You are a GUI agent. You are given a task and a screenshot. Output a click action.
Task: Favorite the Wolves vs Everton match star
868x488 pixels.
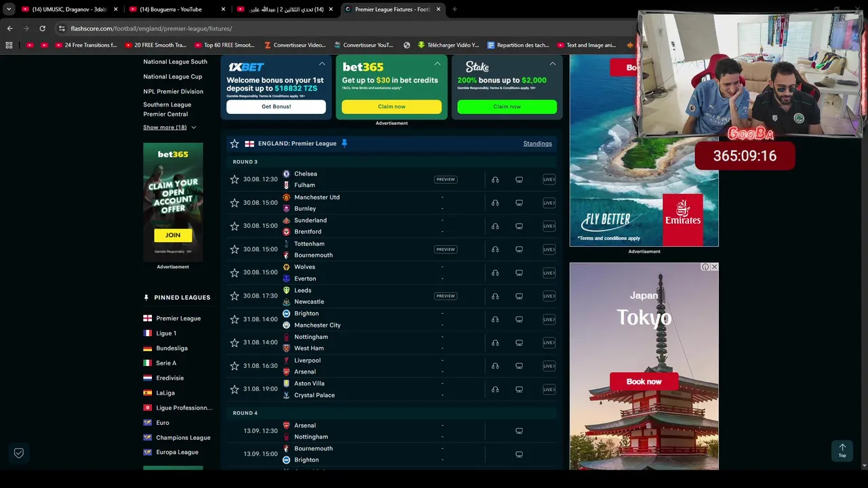[235, 272]
